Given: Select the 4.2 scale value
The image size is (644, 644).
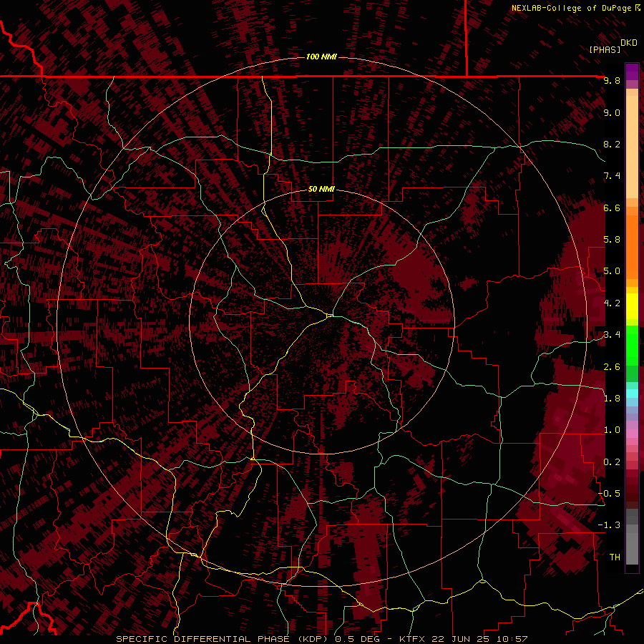Looking at the screenshot, I should tap(612, 303).
